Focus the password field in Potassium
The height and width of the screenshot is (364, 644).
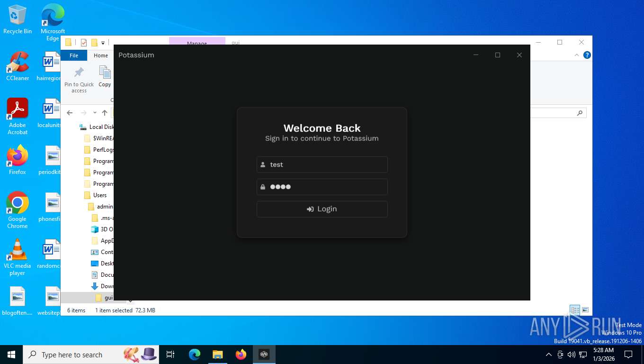click(x=322, y=187)
